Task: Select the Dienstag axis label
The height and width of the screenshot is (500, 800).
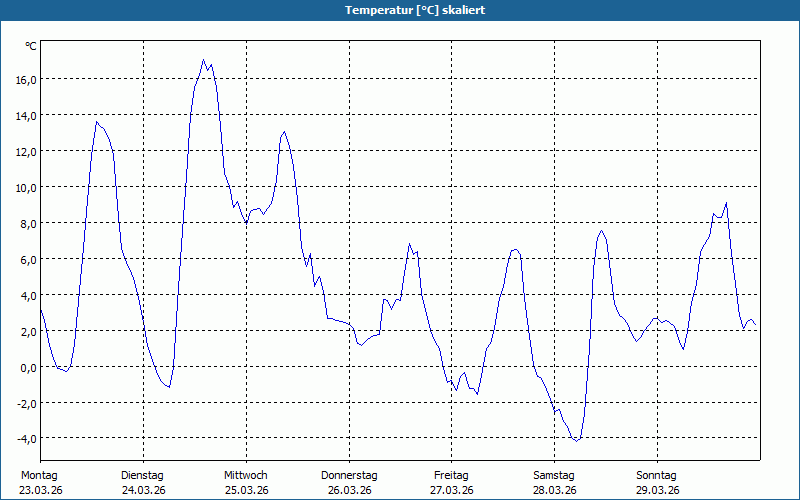Action: pos(142,476)
